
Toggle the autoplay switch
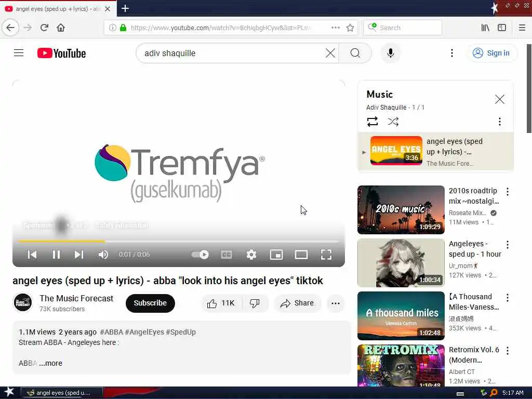(x=200, y=255)
